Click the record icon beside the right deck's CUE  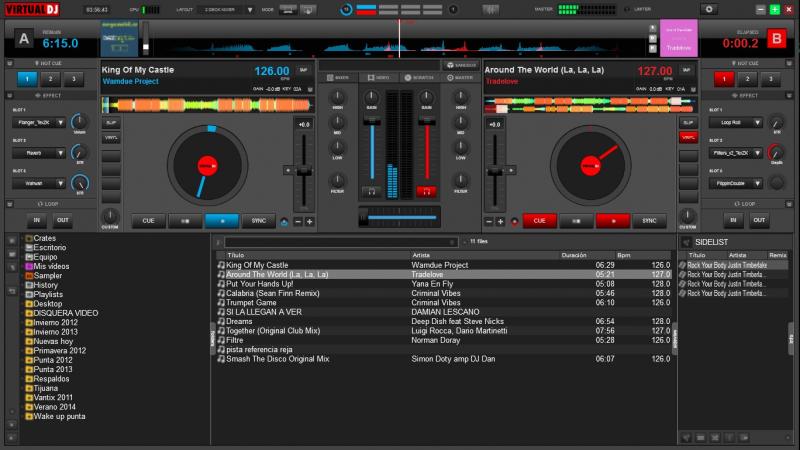pyautogui.click(x=515, y=221)
